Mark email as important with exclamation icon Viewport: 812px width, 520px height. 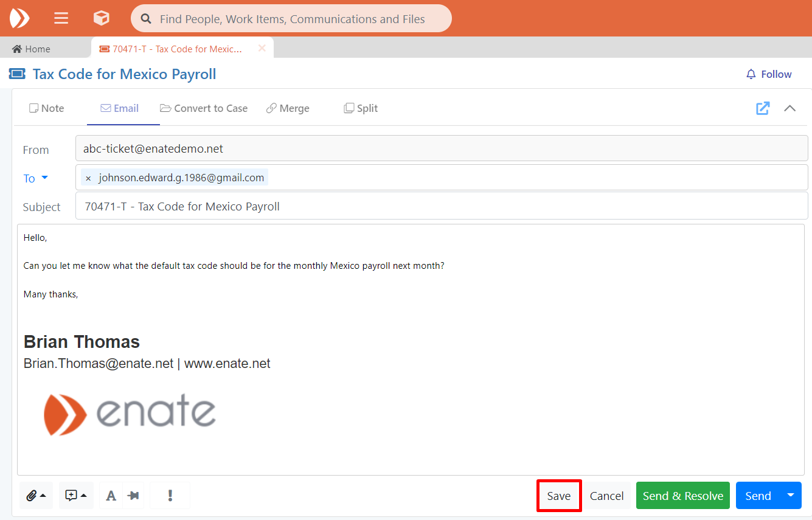170,496
